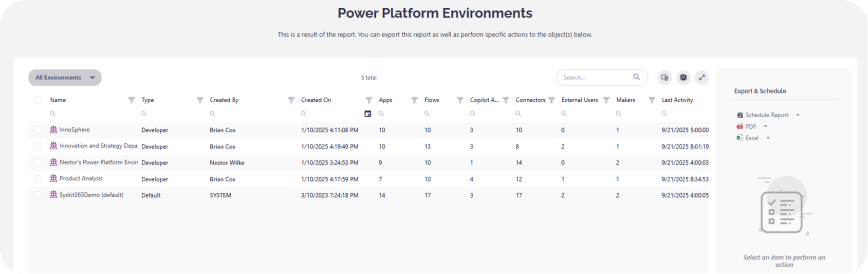Open the Name column filter icon

131,100
